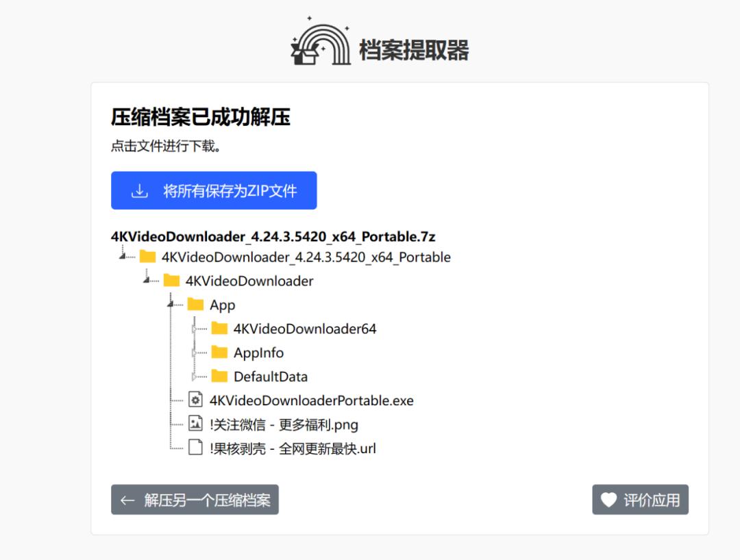Click the image icon next to the PNG file
Viewport: 740px width, 560px height.
(194, 424)
